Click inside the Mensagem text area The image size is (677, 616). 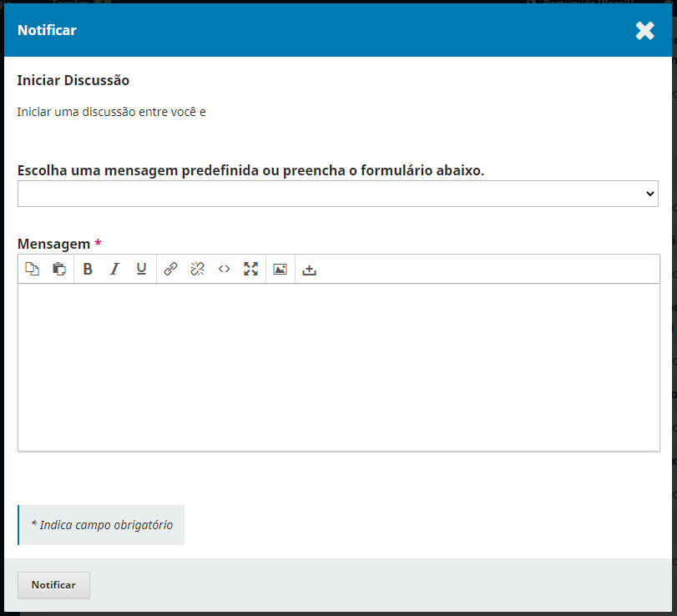pos(337,367)
